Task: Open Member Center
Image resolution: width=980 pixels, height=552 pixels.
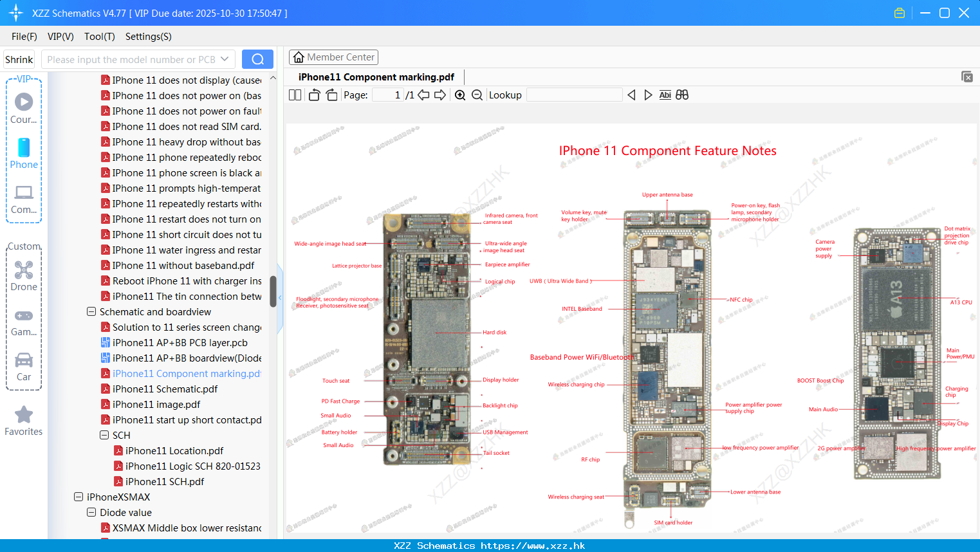Action: (x=333, y=57)
